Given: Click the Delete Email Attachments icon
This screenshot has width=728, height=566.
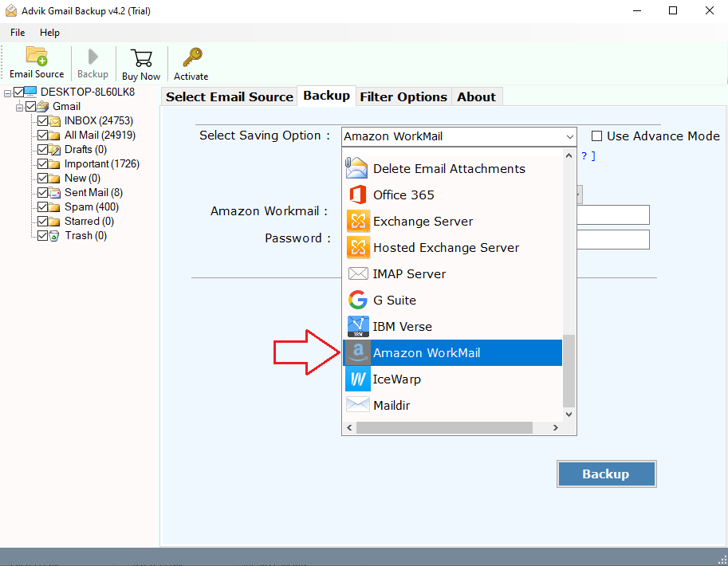Looking at the screenshot, I should 356,168.
